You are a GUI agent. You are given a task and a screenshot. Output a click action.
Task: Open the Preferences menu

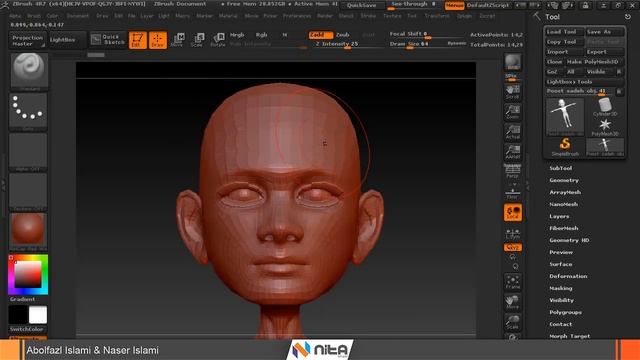pos(297,16)
